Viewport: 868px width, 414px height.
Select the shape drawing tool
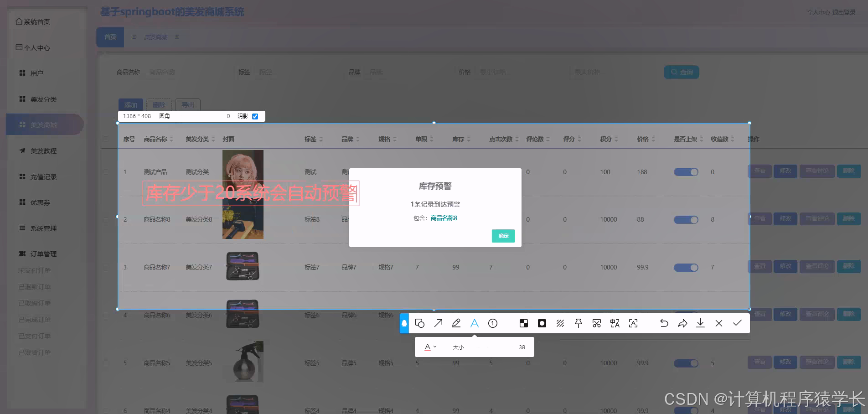[419, 323]
